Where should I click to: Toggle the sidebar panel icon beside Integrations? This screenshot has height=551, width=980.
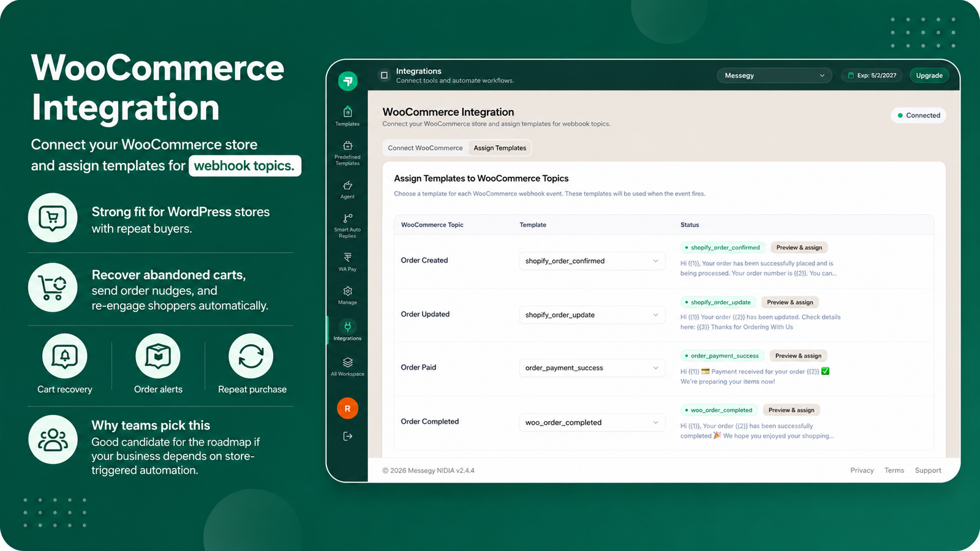tap(384, 75)
